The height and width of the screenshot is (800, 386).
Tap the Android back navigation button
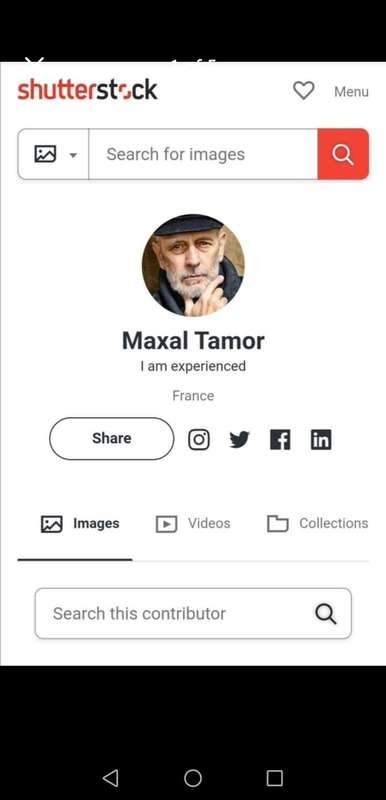coord(111,778)
